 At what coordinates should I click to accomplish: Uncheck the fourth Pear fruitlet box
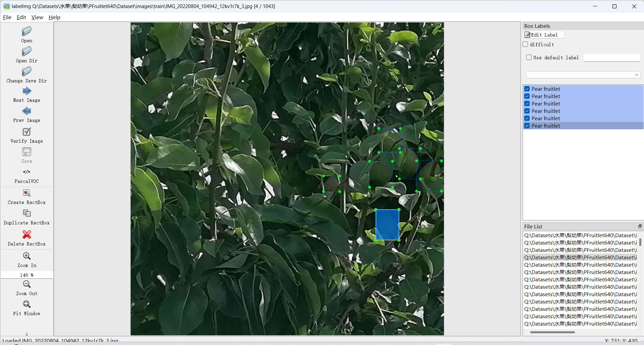[x=527, y=111]
